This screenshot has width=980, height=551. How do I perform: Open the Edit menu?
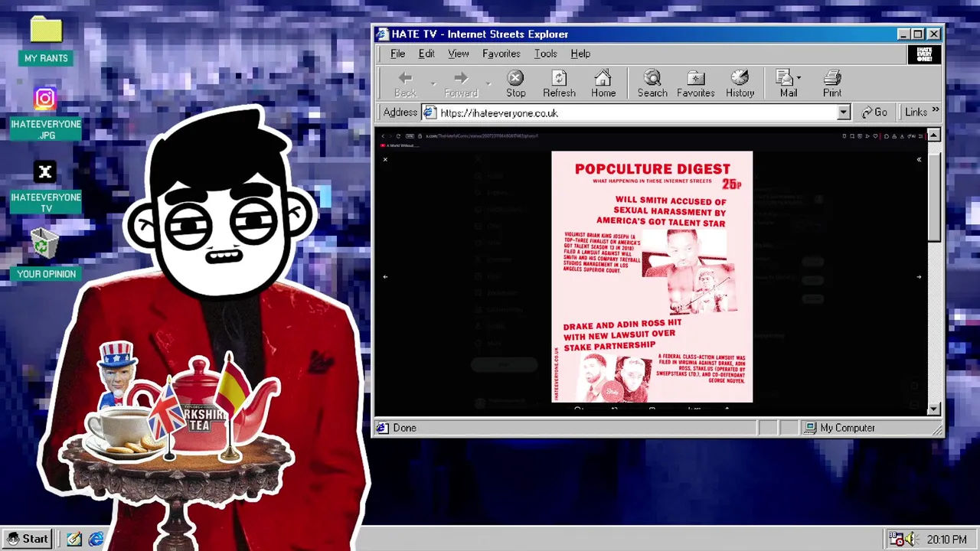426,54
